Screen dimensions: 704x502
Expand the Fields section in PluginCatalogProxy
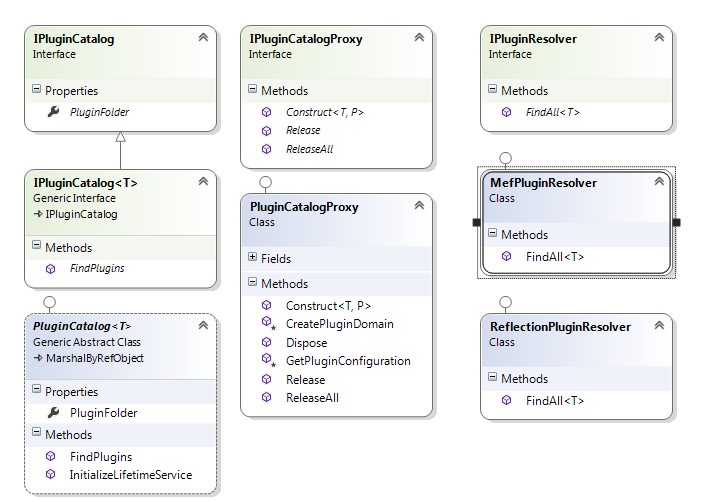252,257
